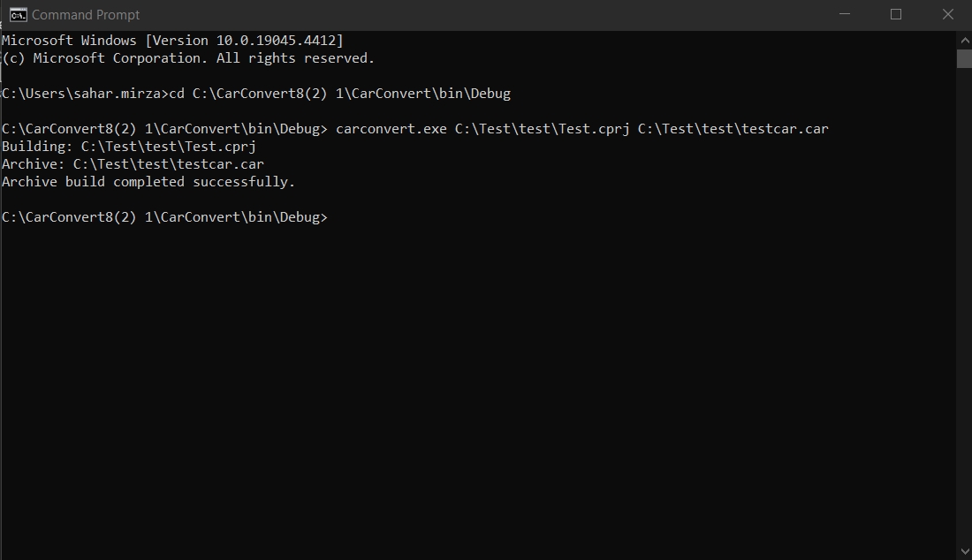Click the carconvert.exe command text
972x560 pixels.
pyautogui.click(x=391, y=129)
